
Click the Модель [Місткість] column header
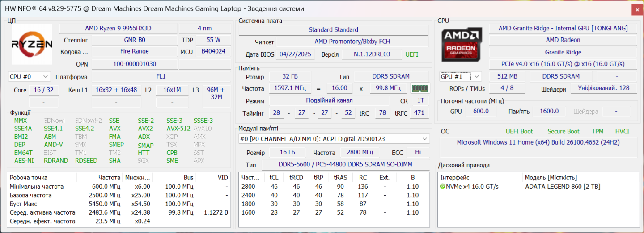tap(551, 178)
